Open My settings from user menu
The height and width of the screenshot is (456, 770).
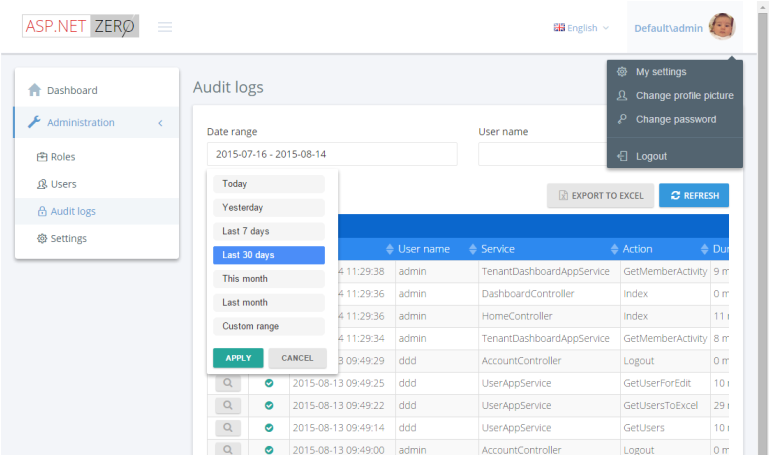pyautogui.click(x=661, y=72)
